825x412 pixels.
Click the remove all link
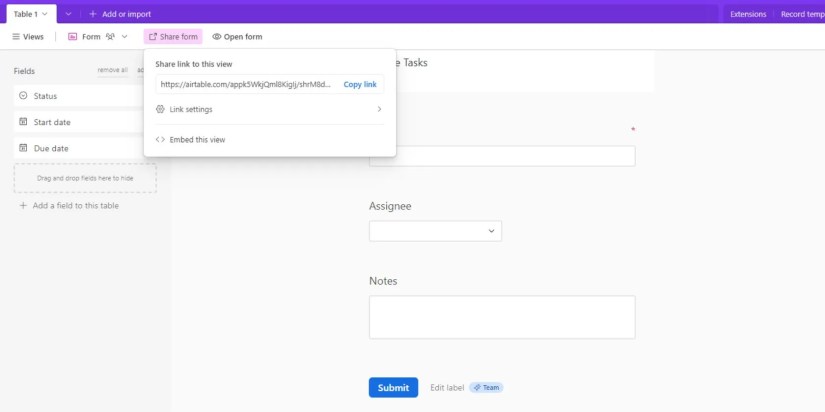[x=113, y=70]
